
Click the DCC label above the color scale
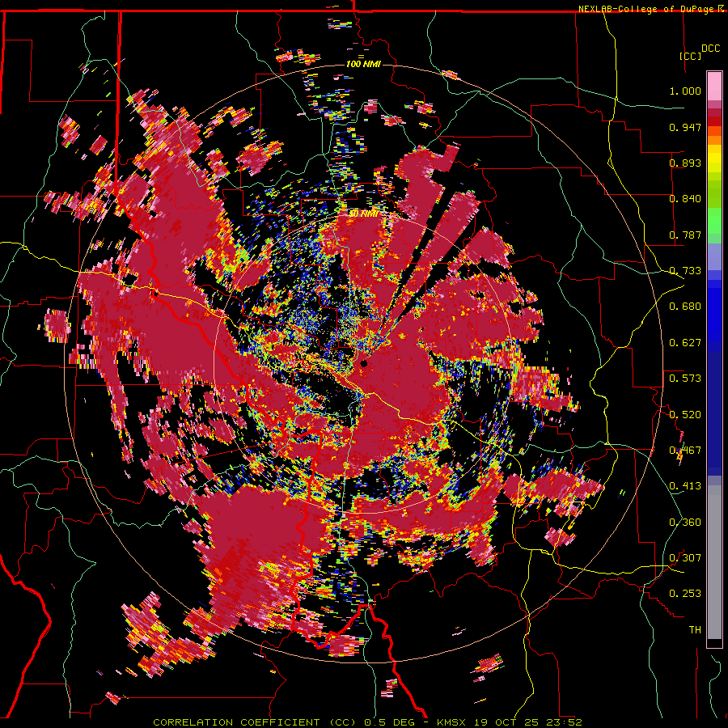pos(710,49)
